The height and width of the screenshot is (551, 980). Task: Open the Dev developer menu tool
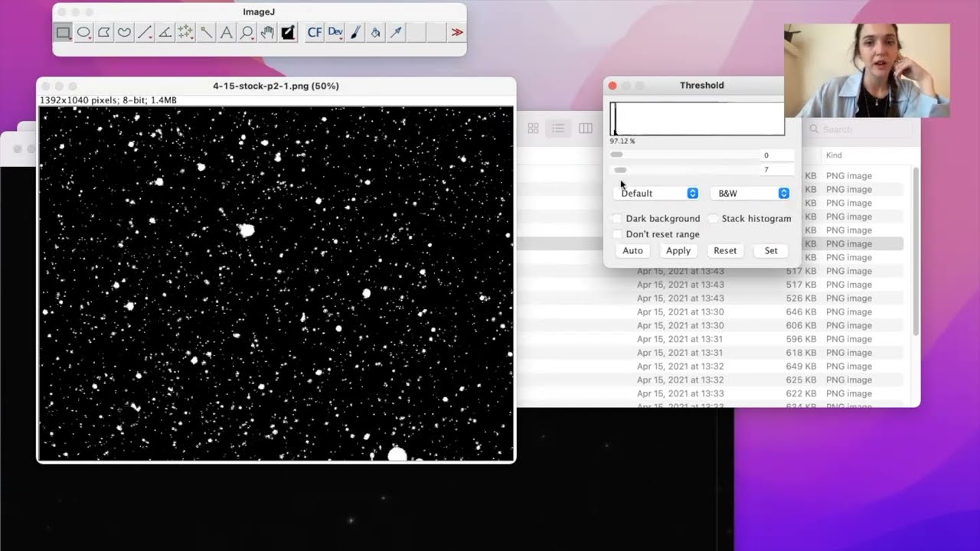335,32
